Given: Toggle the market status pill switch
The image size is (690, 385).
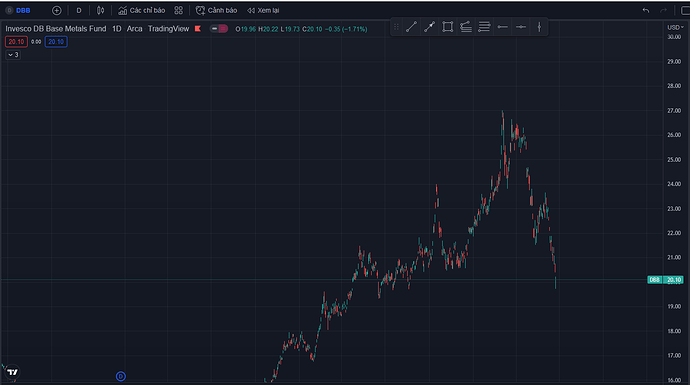Looking at the screenshot, I should click(219, 29).
